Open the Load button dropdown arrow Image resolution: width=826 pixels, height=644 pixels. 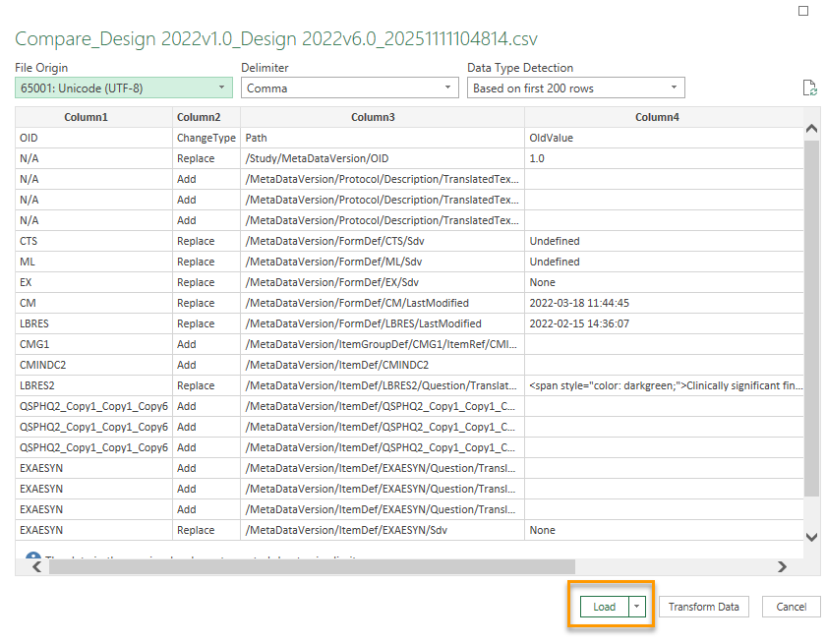pos(637,607)
